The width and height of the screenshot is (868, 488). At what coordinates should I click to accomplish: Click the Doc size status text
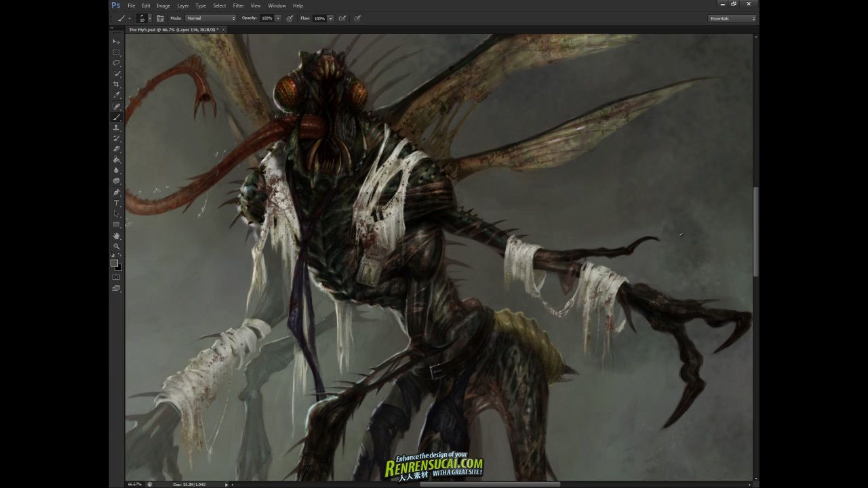pos(189,484)
